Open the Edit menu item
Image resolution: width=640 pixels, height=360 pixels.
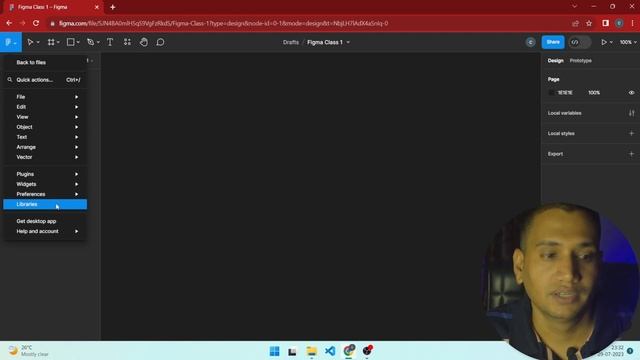[x=45, y=107]
